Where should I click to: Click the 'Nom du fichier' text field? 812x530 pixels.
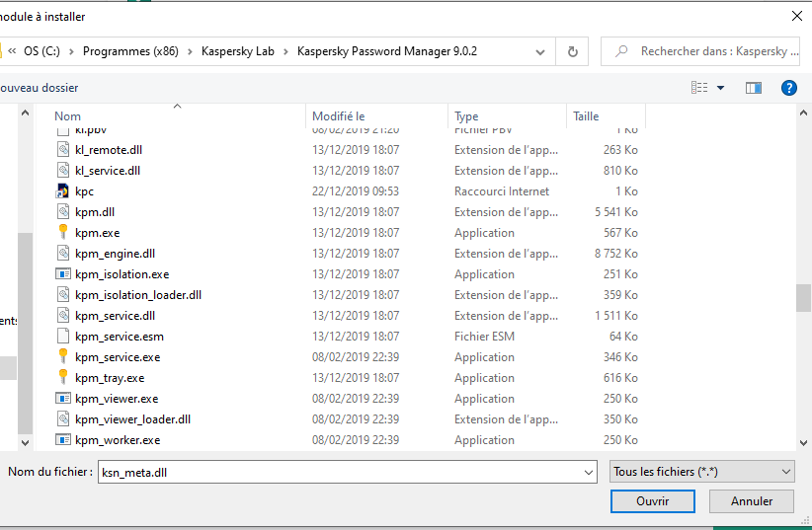click(x=336, y=472)
